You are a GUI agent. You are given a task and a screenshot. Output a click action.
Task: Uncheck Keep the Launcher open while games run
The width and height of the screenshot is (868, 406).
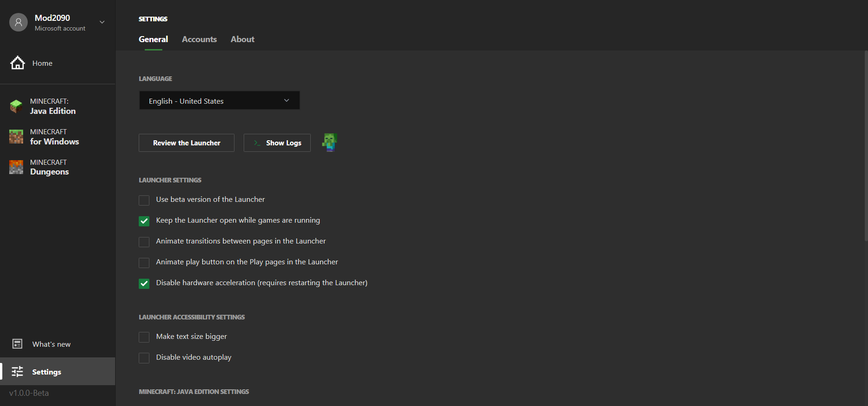coord(144,221)
